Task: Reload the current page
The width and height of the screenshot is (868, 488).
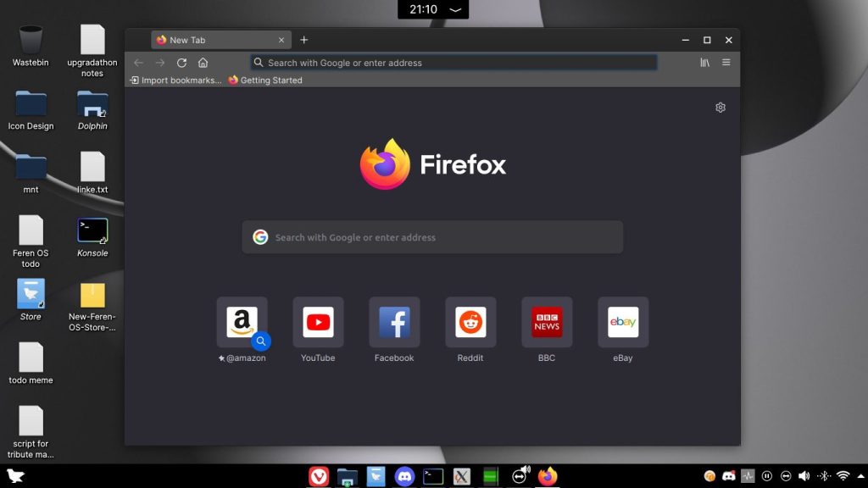Action: click(x=181, y=63)
